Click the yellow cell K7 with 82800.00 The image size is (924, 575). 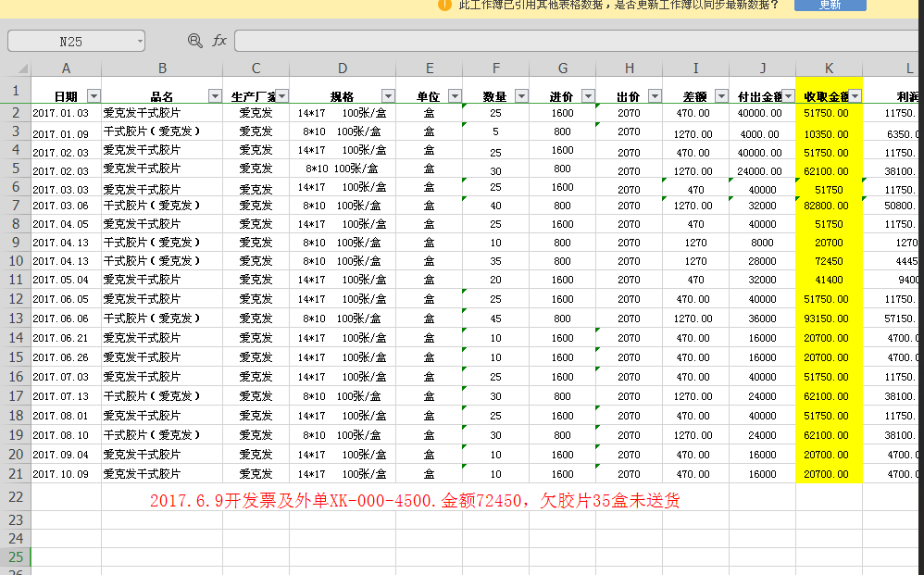[829, 206]
